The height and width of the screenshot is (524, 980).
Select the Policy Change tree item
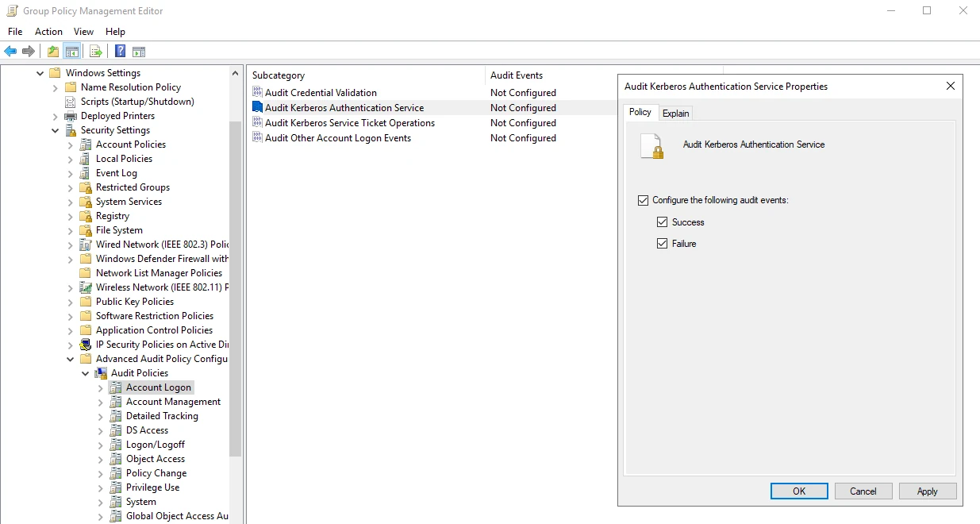[156, 473]
